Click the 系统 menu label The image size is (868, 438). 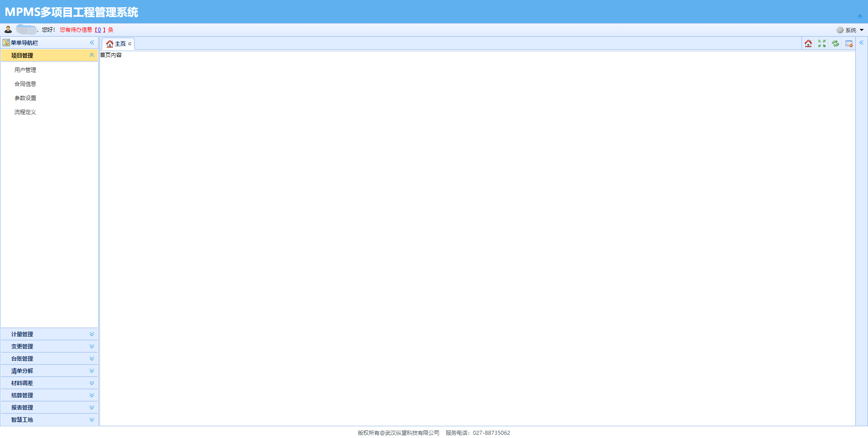pos(851,30)
